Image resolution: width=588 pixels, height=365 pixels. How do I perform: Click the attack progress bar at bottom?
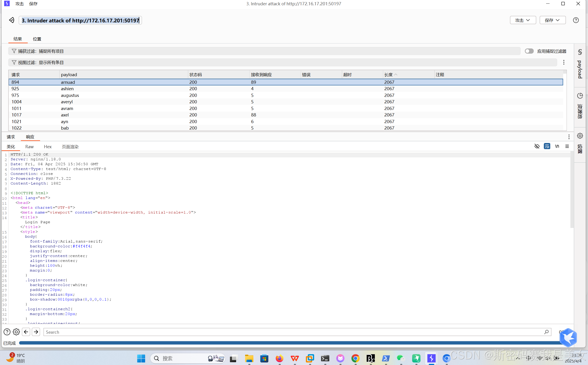pyautogui.click(x=290, y=343)
